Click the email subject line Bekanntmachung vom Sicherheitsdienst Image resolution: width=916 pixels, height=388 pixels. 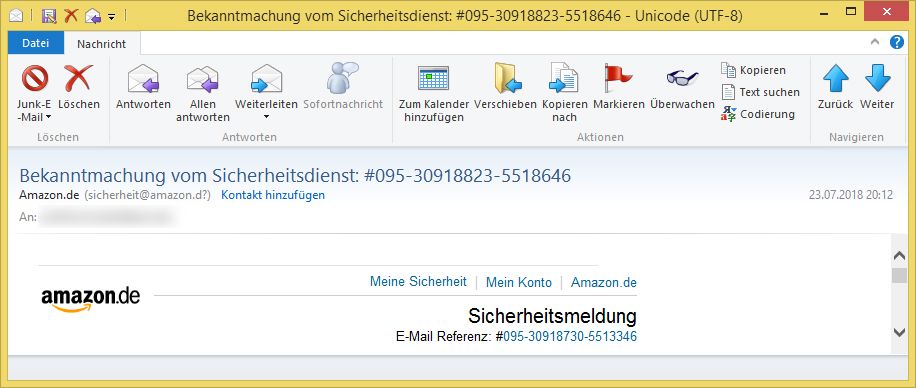[295, 175]
